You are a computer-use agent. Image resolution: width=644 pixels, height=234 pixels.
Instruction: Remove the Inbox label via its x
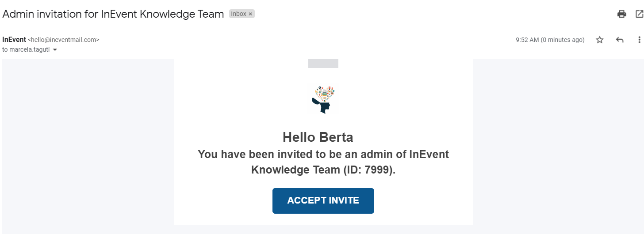250,14
